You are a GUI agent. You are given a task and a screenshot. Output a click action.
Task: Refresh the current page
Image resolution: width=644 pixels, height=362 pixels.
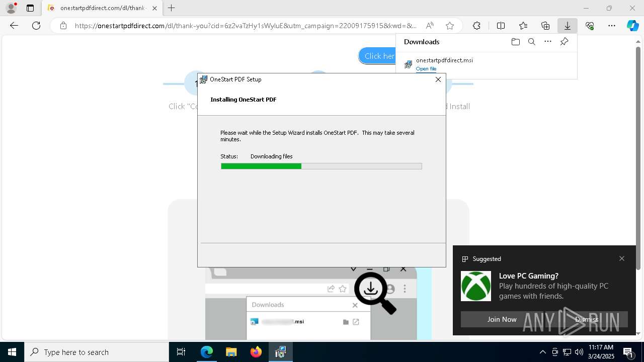36,26
